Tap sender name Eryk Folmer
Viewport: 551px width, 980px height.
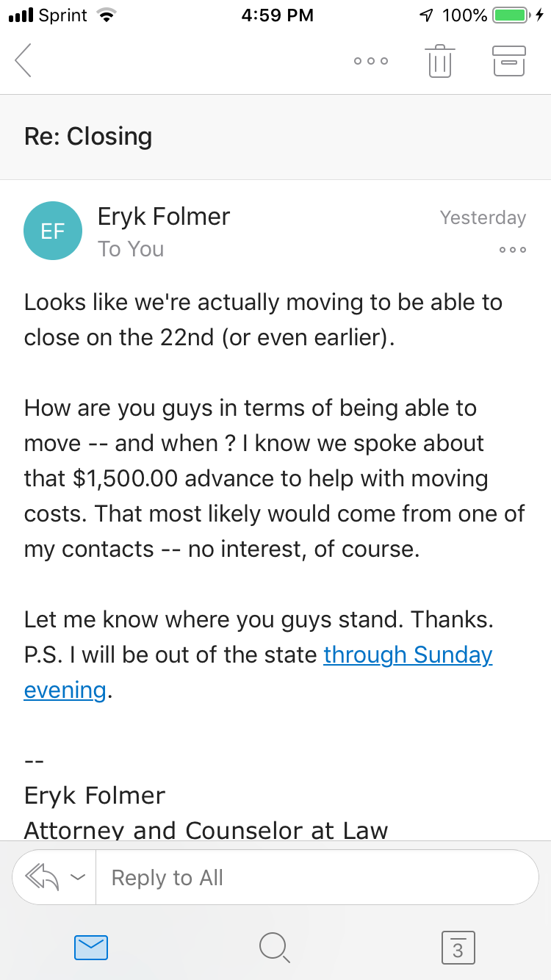[x=164, y=217]
